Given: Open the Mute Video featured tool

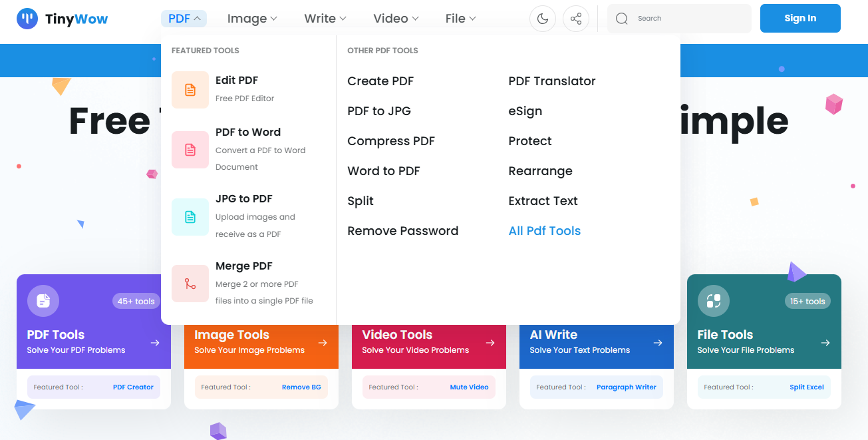Looking at the screenshot, I should (x=470, y=387).
